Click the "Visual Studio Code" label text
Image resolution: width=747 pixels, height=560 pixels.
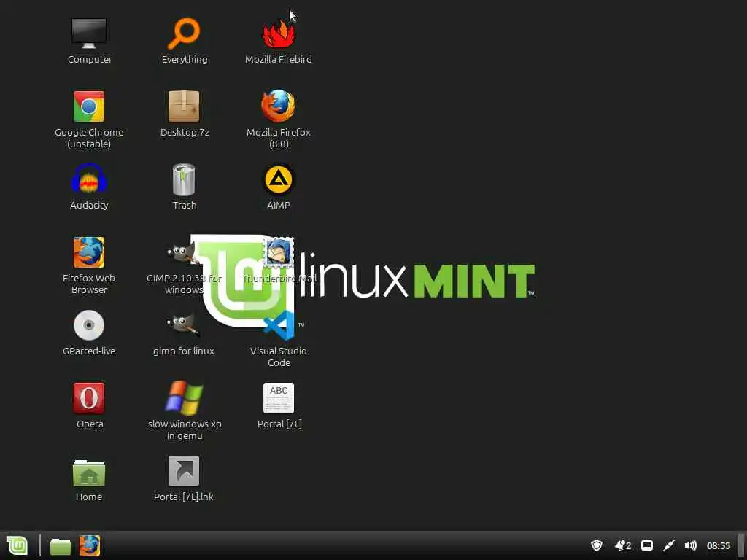(279, 357)
